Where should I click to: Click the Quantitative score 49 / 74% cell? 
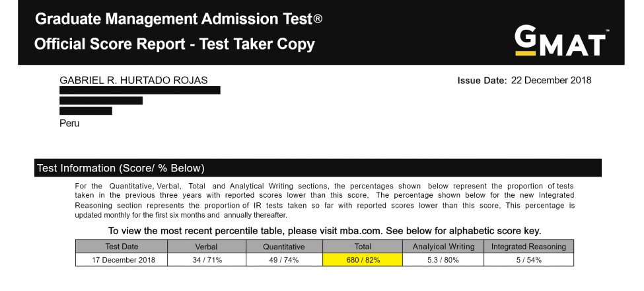pos(283,260)
